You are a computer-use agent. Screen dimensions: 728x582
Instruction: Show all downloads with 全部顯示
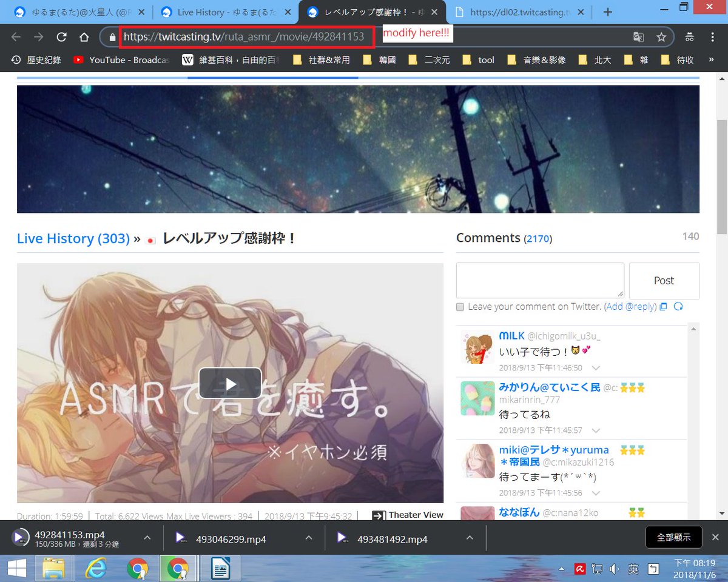[x=674, y=538]
